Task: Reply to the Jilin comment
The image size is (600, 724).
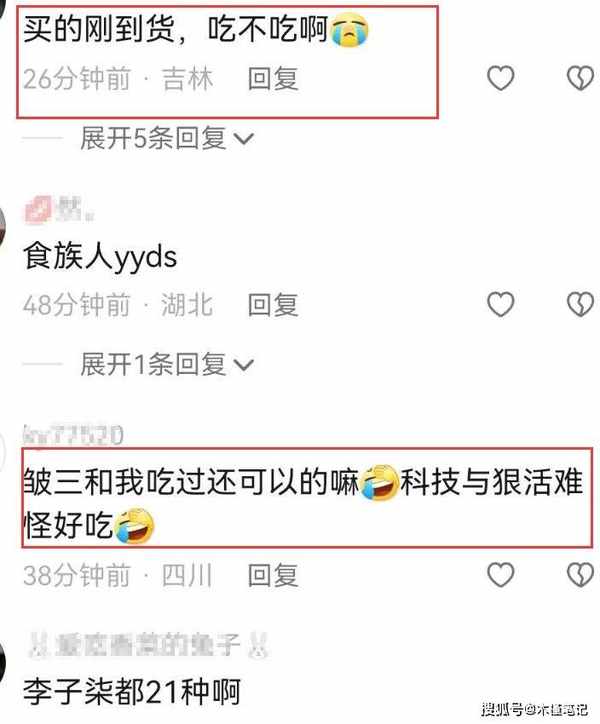Action: (273, 78)
